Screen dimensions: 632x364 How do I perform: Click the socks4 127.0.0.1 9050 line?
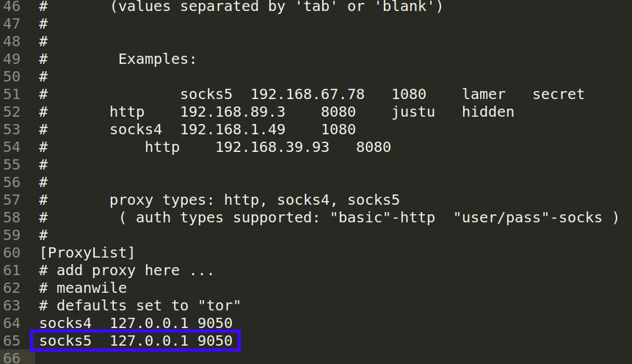click(136, 323)
